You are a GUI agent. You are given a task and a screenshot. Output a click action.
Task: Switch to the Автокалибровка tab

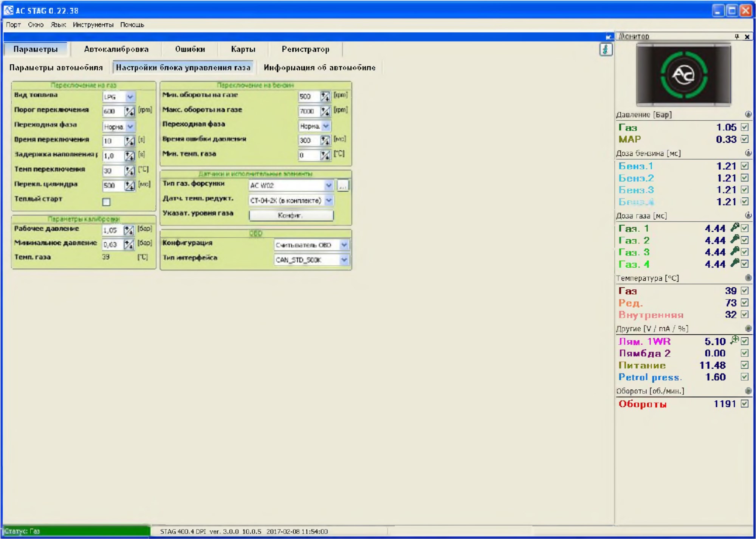click(x=116, y=49)
